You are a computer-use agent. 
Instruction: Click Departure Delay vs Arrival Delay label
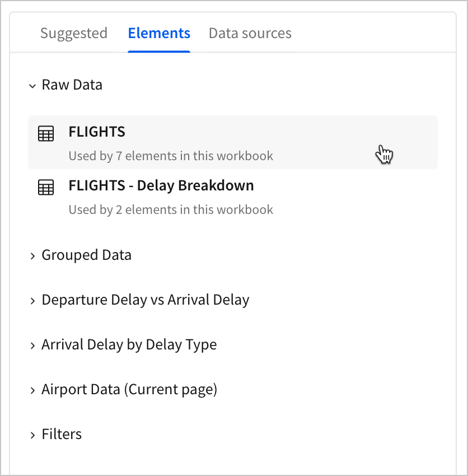[x=146, y=300]
